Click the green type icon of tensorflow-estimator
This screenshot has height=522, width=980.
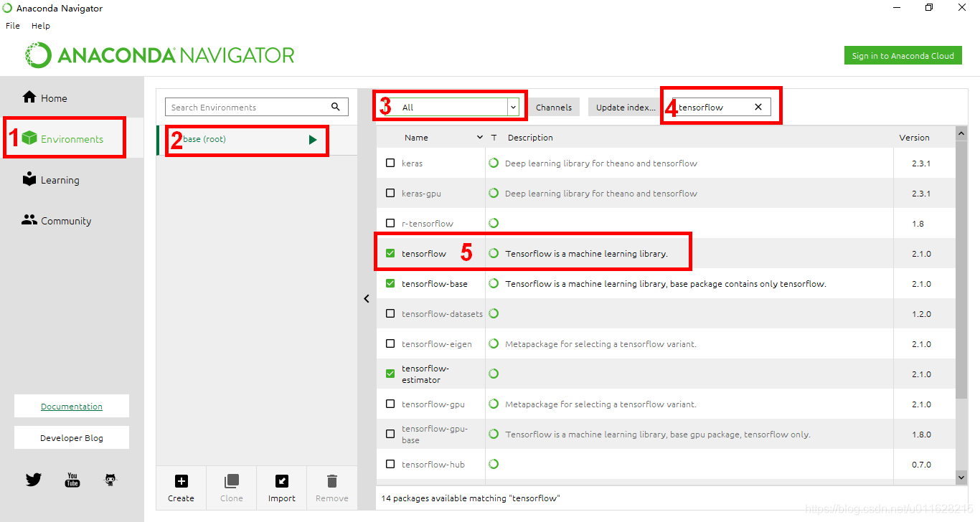[x=494, y=374]
